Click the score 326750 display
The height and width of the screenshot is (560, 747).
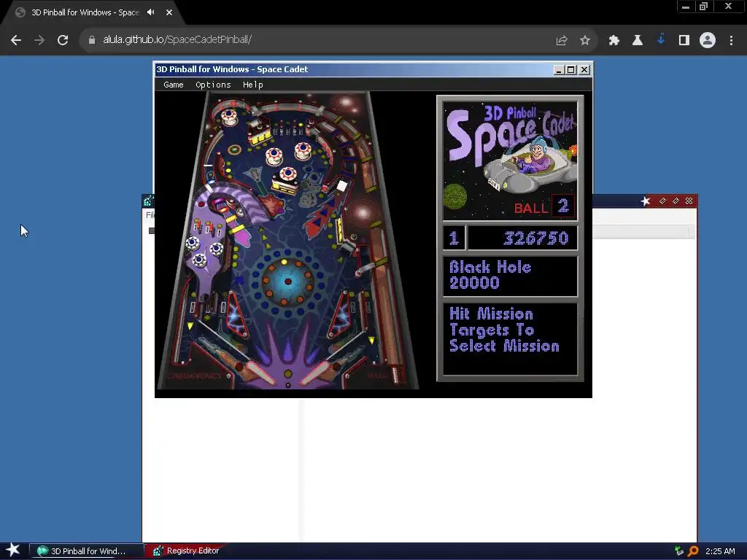click(522, 238)
